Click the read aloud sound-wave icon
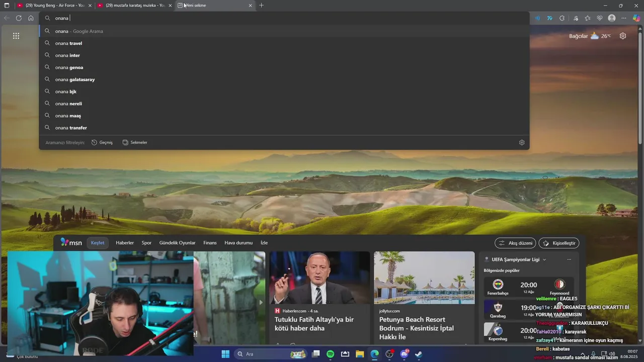The image size is (644, 362). coord(537,18)
